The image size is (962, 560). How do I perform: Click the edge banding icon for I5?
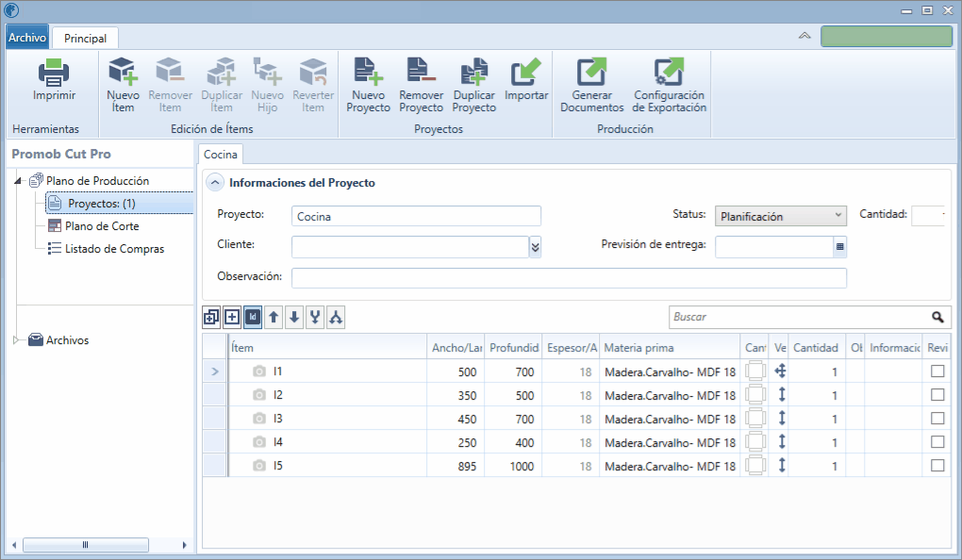pos(755,466)
